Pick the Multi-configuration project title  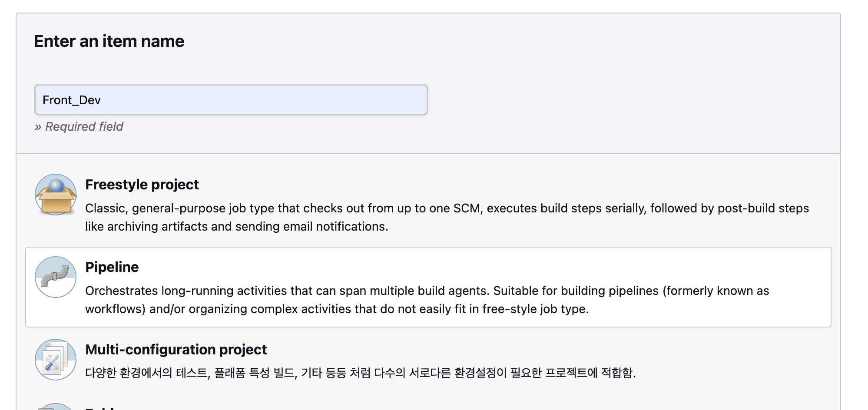(x=176, y=350)
